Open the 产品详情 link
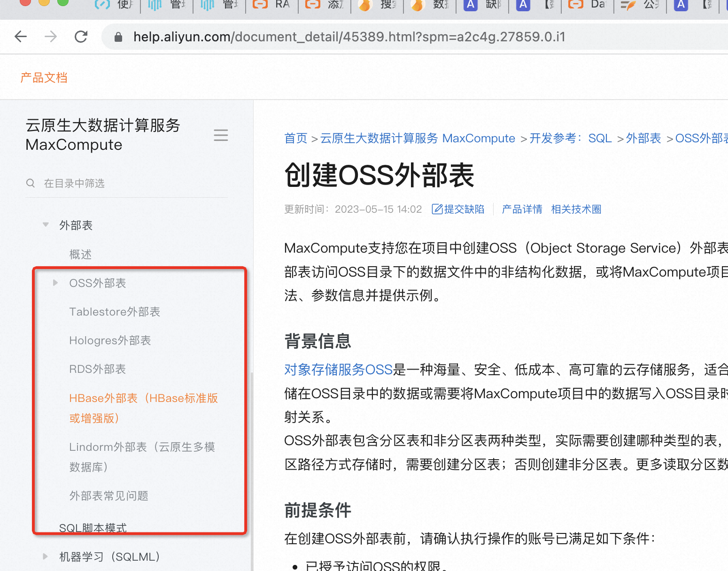 point(522,209)
